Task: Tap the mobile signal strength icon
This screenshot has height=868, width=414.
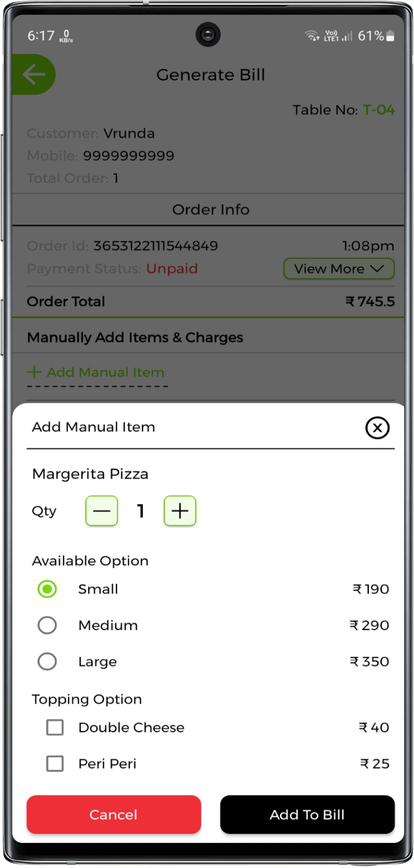Action: pyautogui.click(x=347, y=36)
